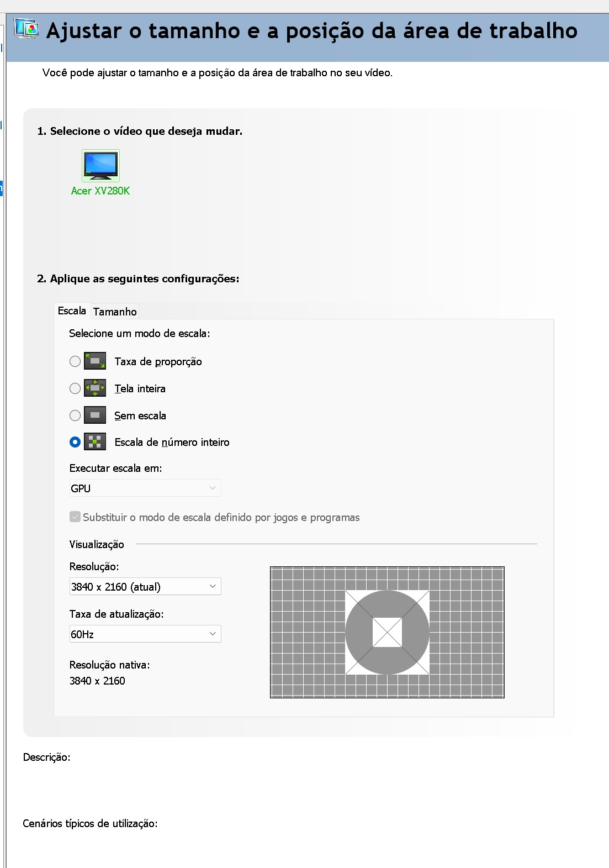Select the Taxa de proporção radio button

point(75,361)
